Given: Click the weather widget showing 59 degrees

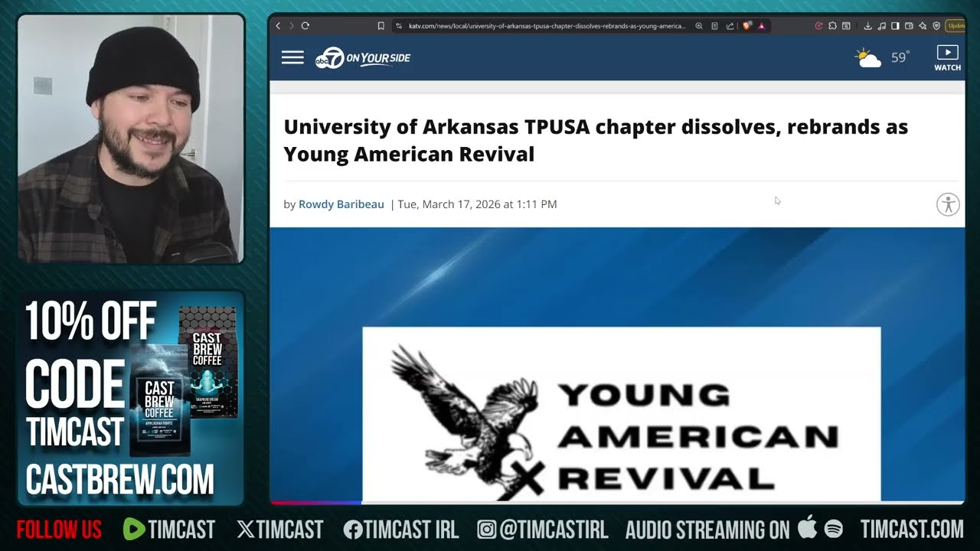Looking at the screenshot, I should tap(882, 58).
